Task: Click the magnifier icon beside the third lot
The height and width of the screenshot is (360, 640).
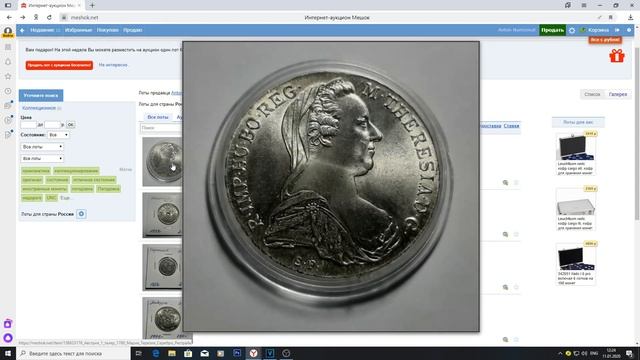Action: pyautogui.click(x=505, y=287)
